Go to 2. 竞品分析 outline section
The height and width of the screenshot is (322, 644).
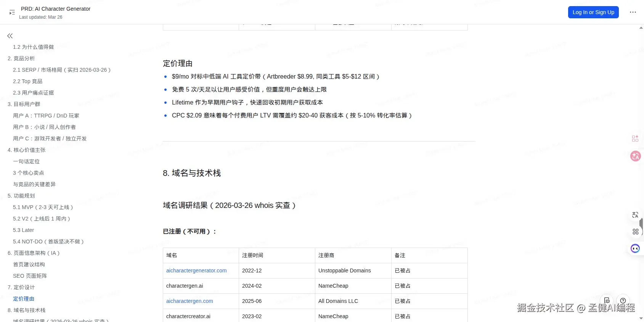coord(21,58)
